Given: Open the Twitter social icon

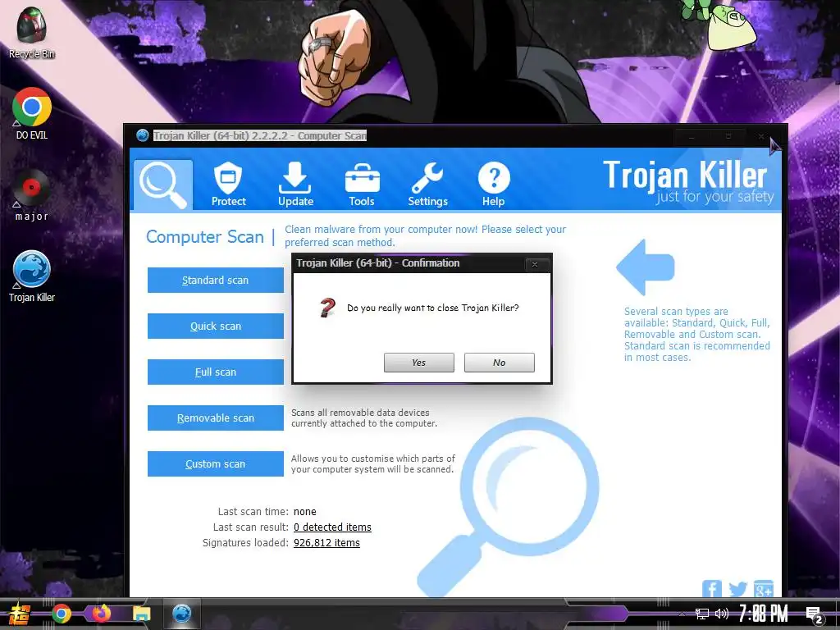Looking at the screenshot, I should (x=737, y=589).
